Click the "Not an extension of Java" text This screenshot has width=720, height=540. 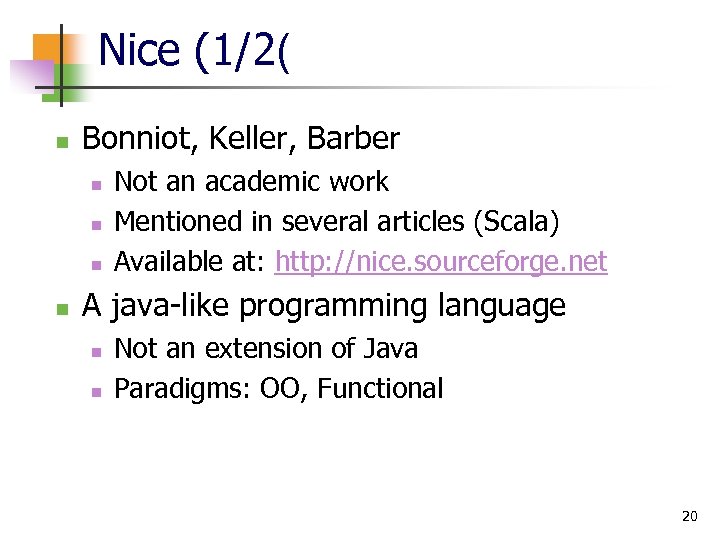click(x=266, y=349)
